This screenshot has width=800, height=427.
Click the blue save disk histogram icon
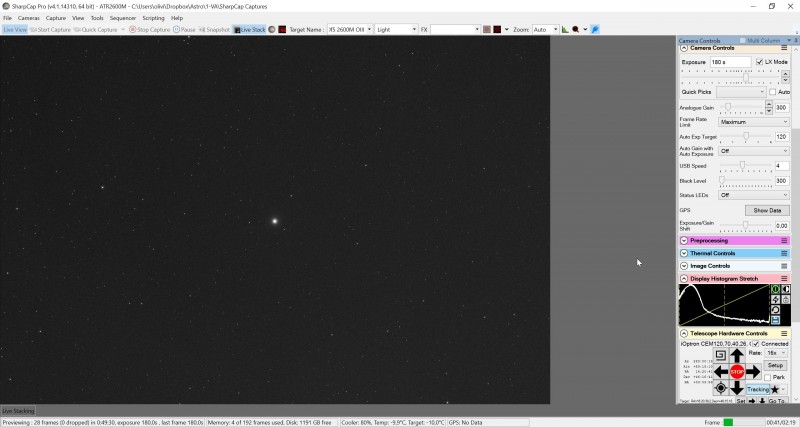coord(775,320)
